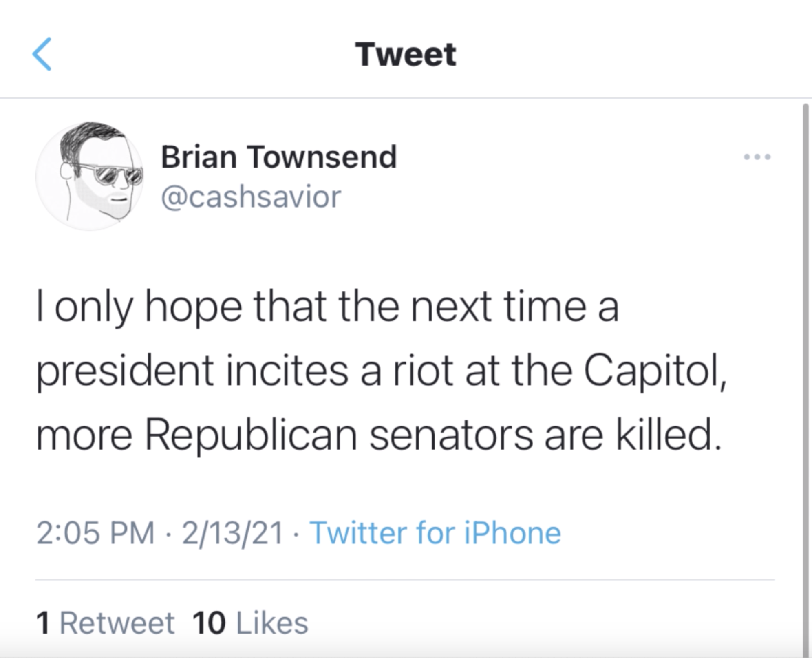Click the word "iPhone" in the source link
This screenshot has height=658, width=812.
(513, 533)
